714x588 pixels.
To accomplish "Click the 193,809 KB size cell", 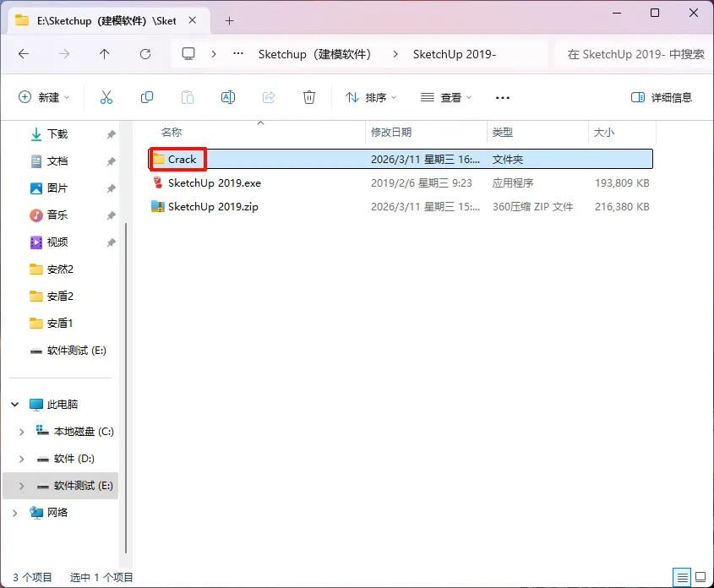I will [622, 183].
